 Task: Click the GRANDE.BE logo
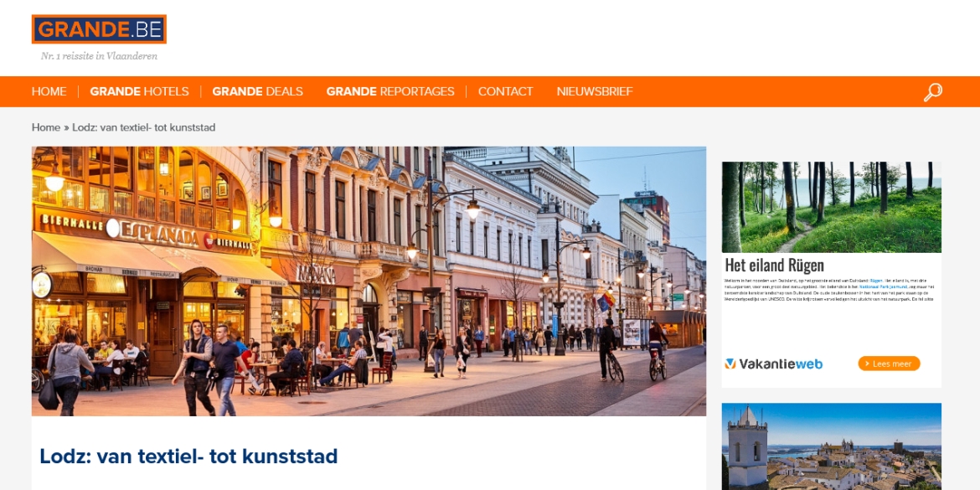[99, 29]
